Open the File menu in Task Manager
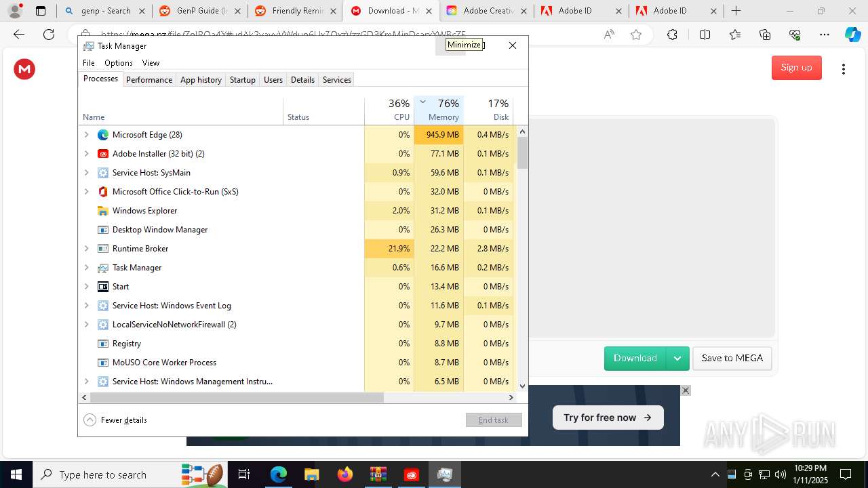868x488 pixels. coord(89,63)
